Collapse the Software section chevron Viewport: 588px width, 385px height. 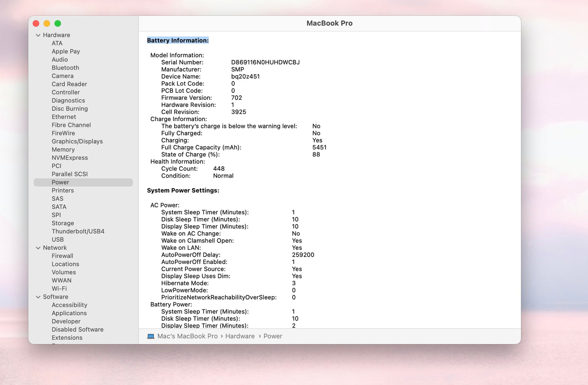[38, 297]
